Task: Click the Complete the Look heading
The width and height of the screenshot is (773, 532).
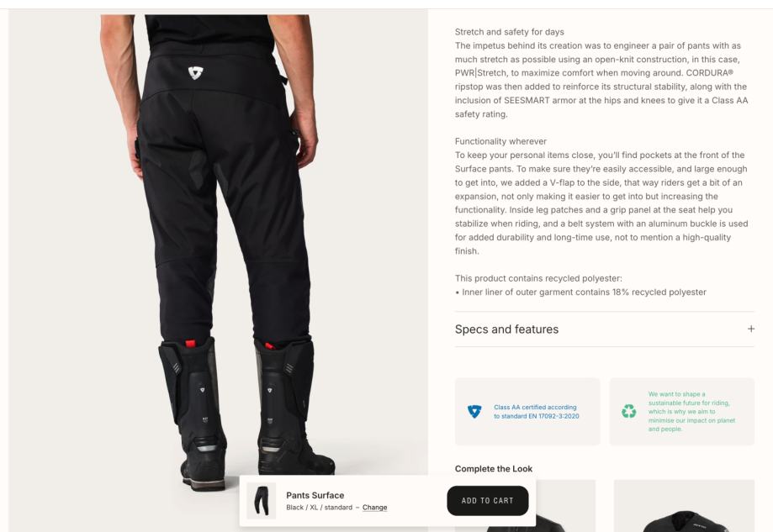Action: pos(494,468)
